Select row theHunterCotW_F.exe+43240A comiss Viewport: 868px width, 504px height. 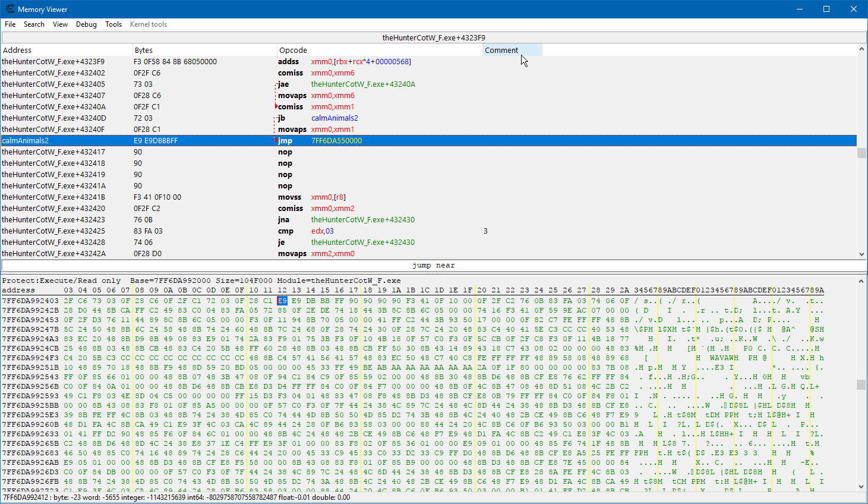428,107
